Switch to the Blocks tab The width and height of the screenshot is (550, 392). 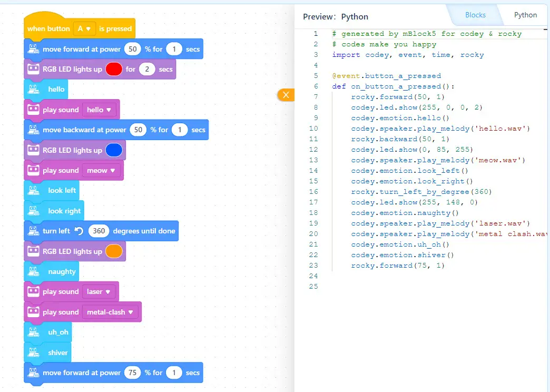475,15
